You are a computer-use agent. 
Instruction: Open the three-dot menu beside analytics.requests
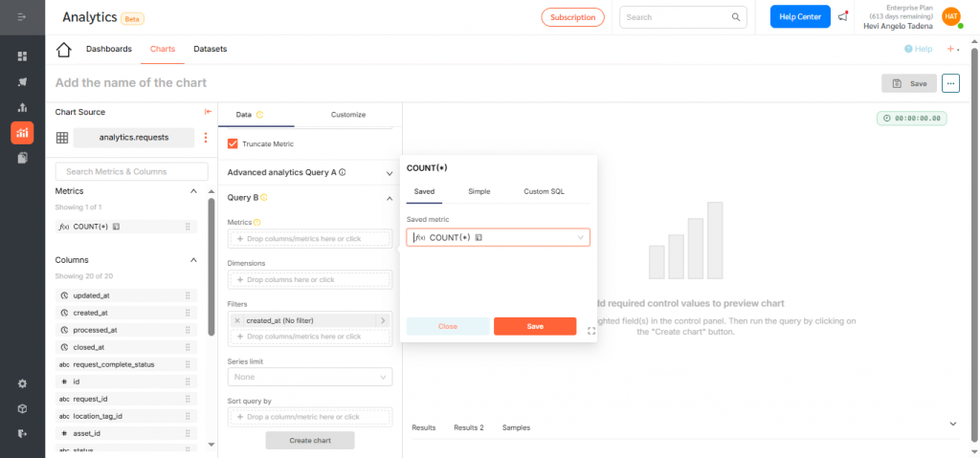click(204, 138)
